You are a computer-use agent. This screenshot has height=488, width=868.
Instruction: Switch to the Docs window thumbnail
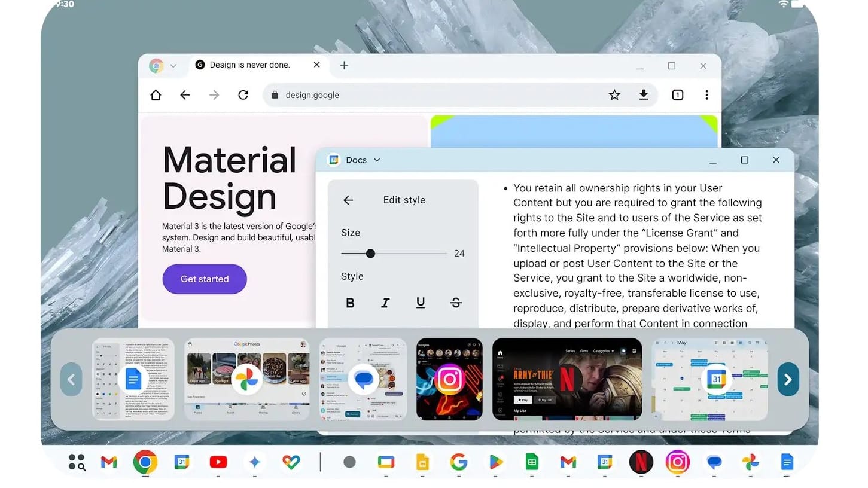click(x=133, y=379)
